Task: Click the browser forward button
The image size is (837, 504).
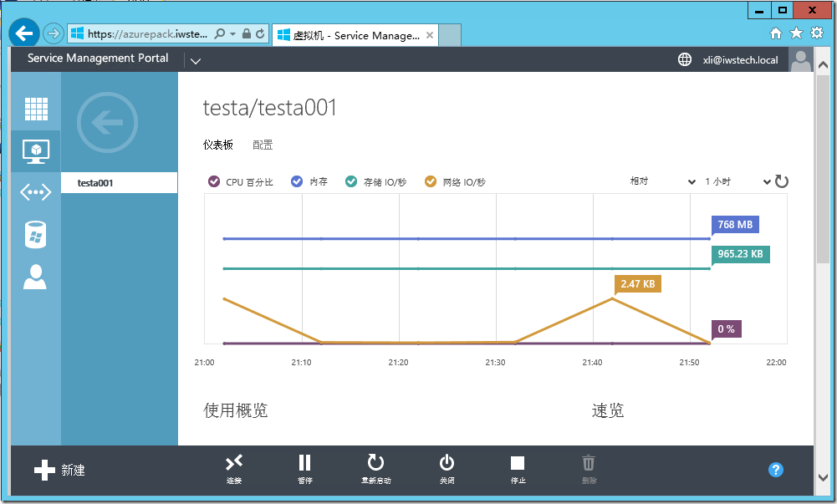Action: 53,34
